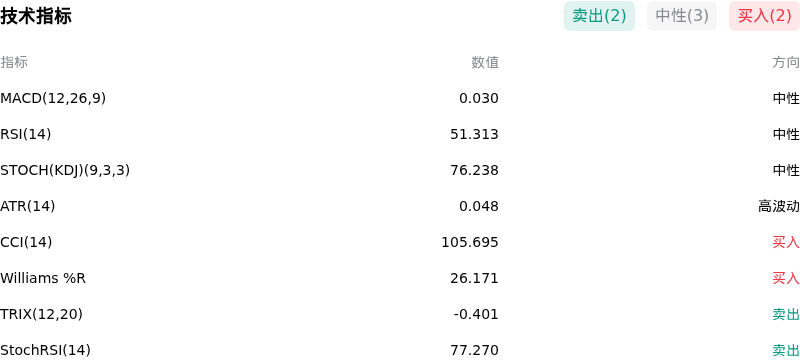This screenshot has width=800, height=360.
Task: Click the green 卖出 label for TRIX
Action: (786, 314)
